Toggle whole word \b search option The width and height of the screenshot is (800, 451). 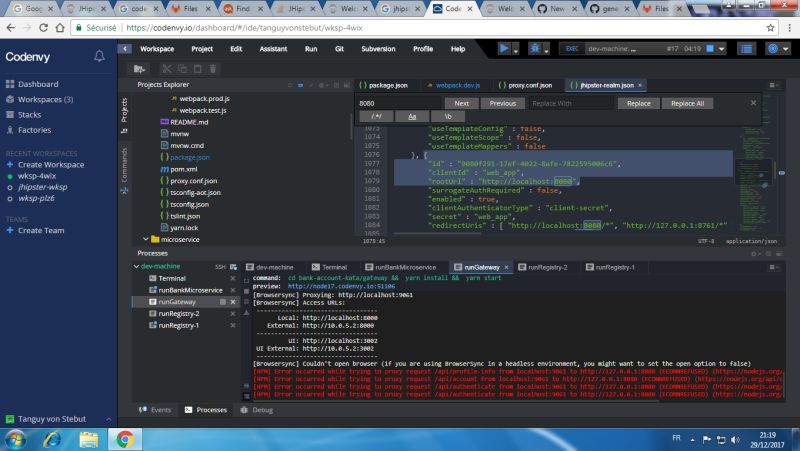[447, 116]
